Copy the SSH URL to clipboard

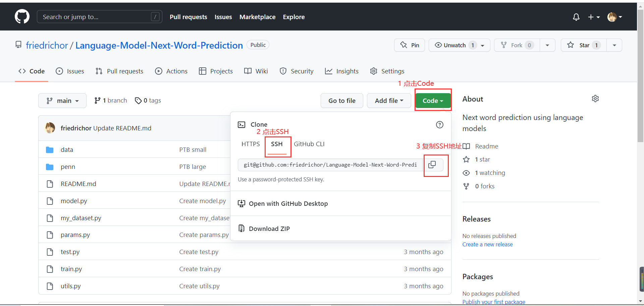pos(432,165)
